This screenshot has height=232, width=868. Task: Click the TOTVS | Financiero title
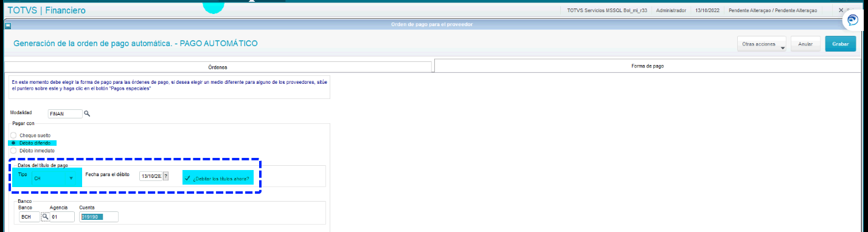[x=46, y=10]
